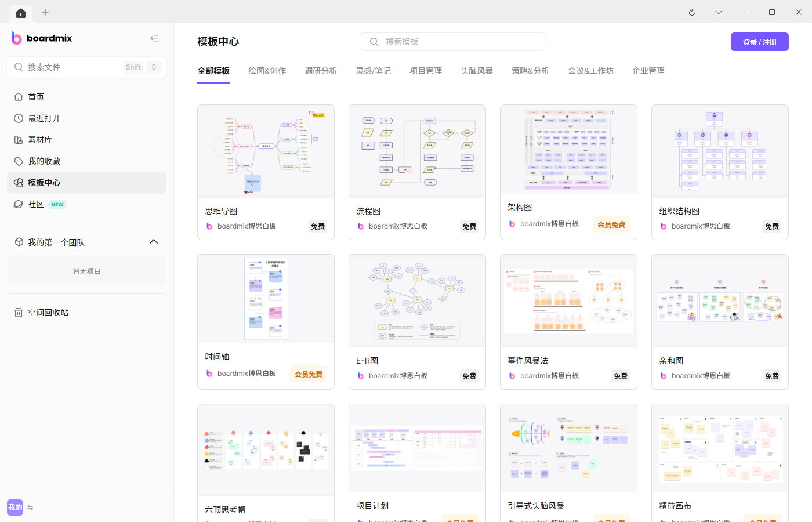Open a new tab with the plus button
812x522 pixels.
tap(45, 12)
